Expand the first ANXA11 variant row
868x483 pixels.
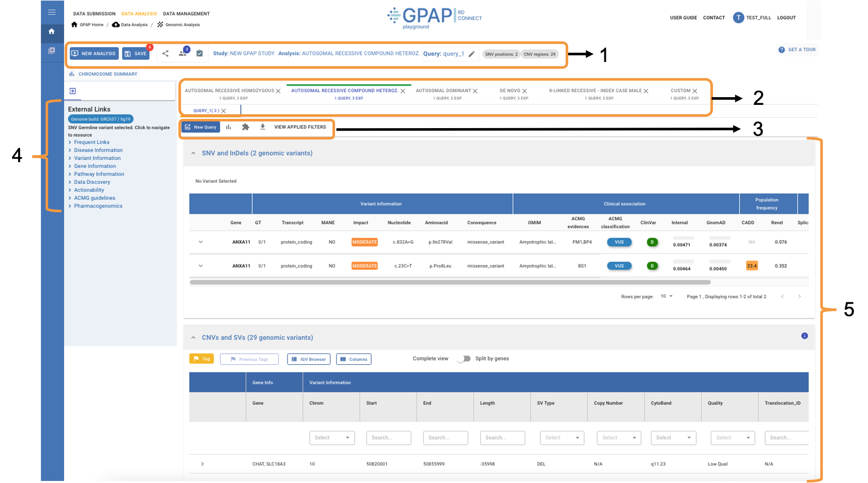tap(201, 242)
